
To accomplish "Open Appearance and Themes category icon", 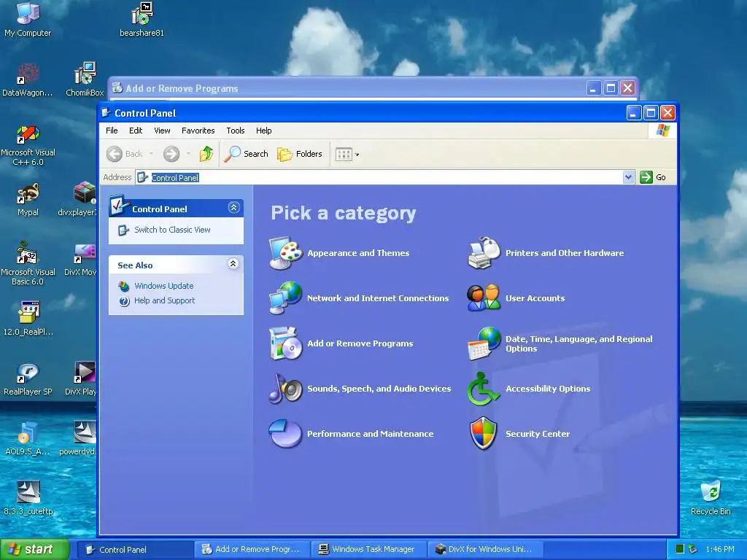I will tap(285, 253).
